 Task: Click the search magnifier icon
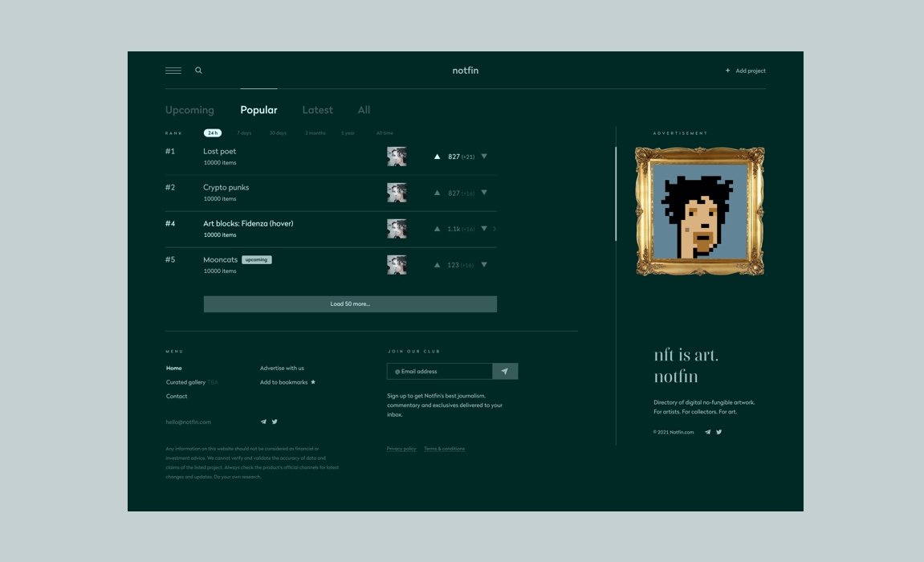[x=198, y=71]
